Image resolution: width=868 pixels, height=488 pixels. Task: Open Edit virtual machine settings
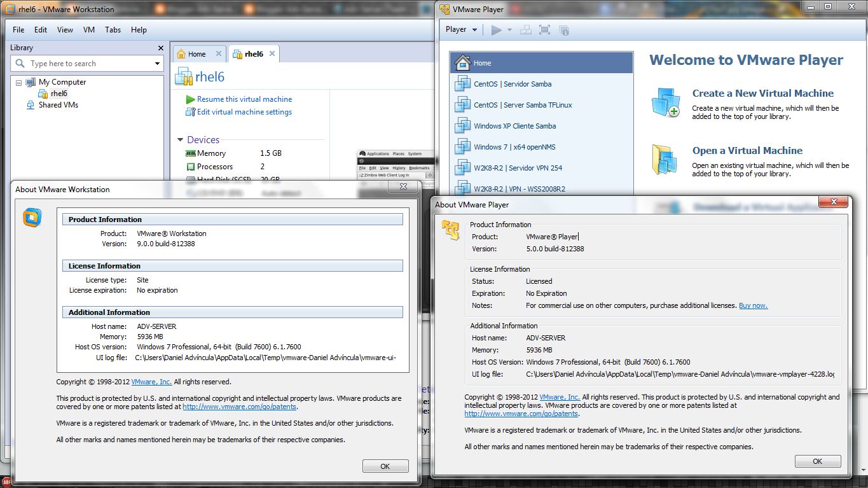(x=244, y=112)
